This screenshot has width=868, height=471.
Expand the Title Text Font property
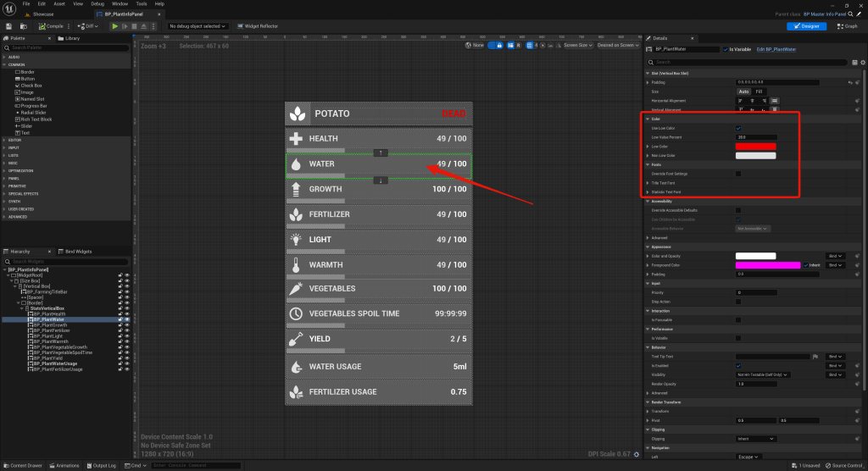pyautogui.click(x=648, y=183)
